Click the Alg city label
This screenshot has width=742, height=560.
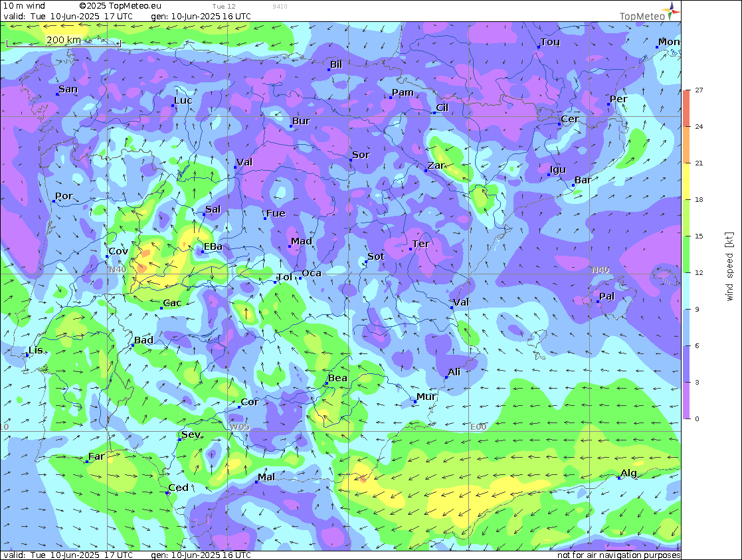[x=628, y=473]
